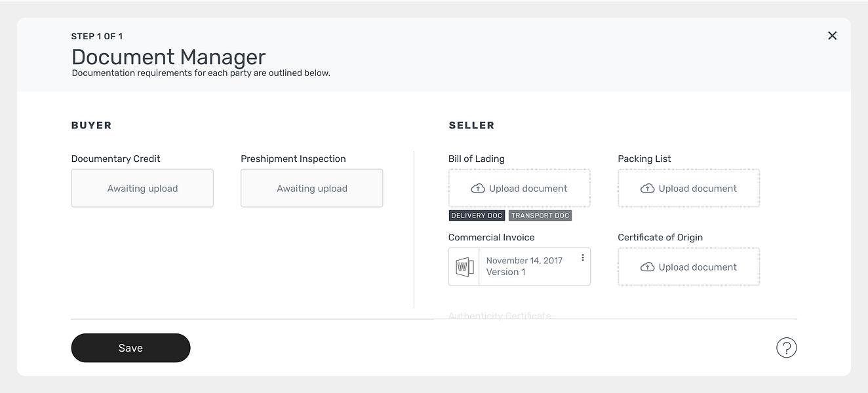Screen dimensions: 868x393
Task: Click the cloud icon for Certificate of Origin
Action: coord(647,267)
